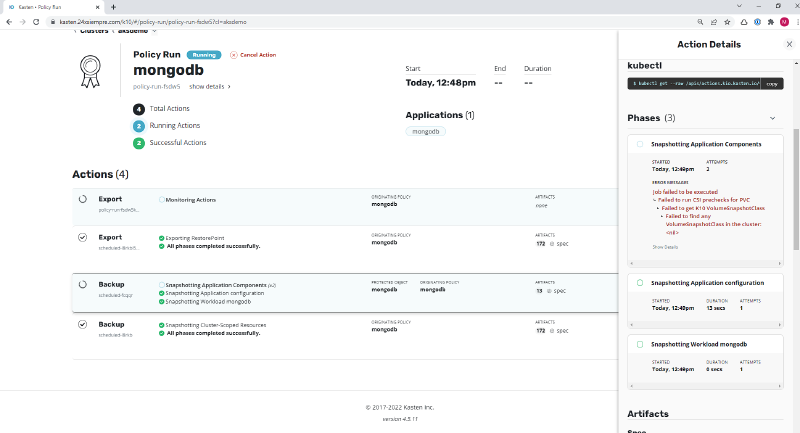The width and height of the screenshot is (800, 433).
Task: Open the browser extensions puzzle icon
Action: pos(770,22)
